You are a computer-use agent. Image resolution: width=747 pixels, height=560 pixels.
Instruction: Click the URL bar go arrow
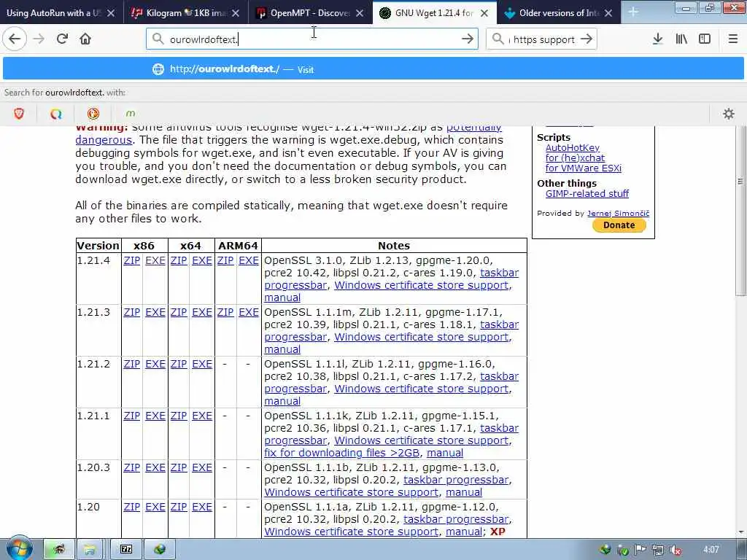(468, 39)
